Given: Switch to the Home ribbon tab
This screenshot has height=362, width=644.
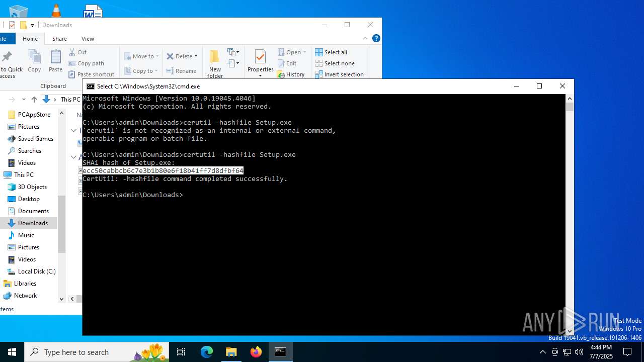Looking at the screenshot, I should point(30,39).
